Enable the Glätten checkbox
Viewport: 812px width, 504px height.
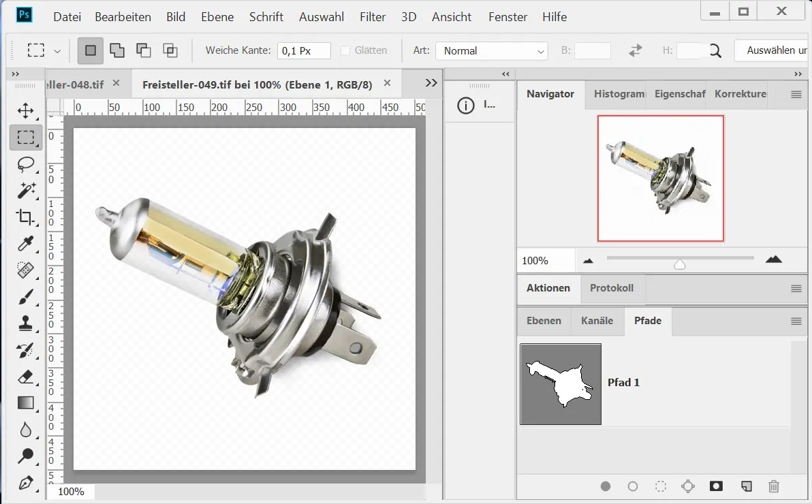[x=345, y=50]
